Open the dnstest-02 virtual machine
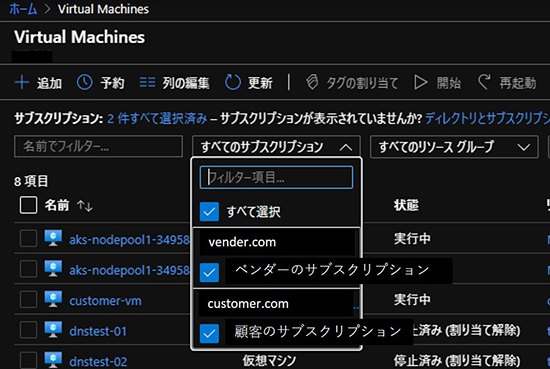Viewport: 550px width, 369px height. click(98, 362)
